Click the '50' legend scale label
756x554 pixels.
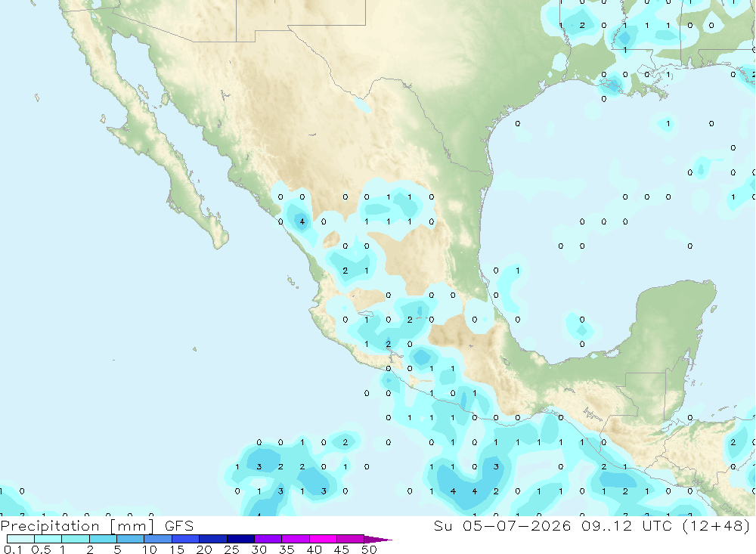tap(369, 549)
